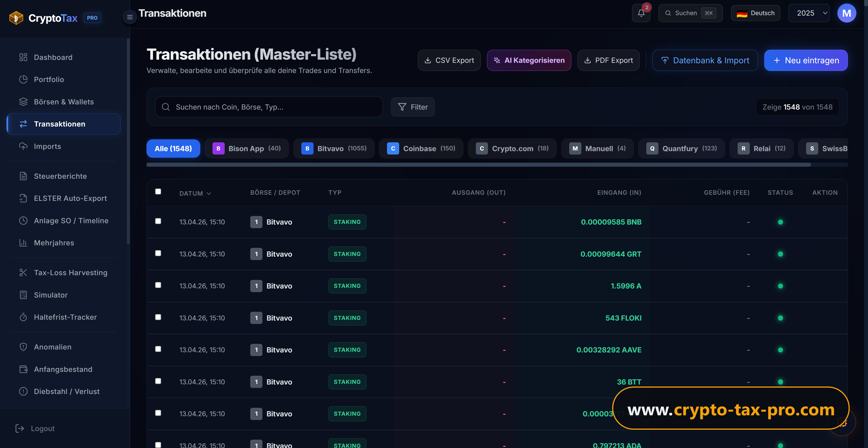Click AI Kategorisieren button
868x448 pixels.
529,60
